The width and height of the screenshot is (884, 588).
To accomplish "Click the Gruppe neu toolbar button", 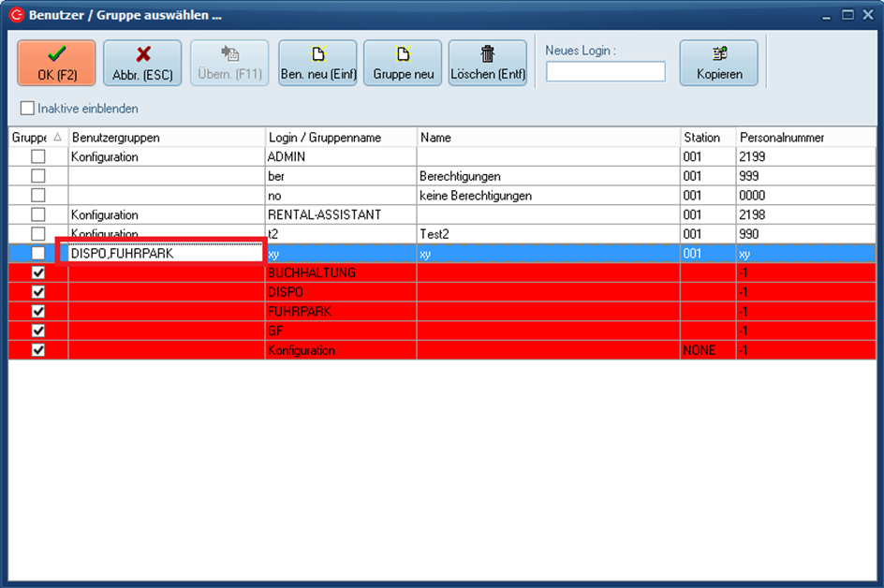I will 403,63.
